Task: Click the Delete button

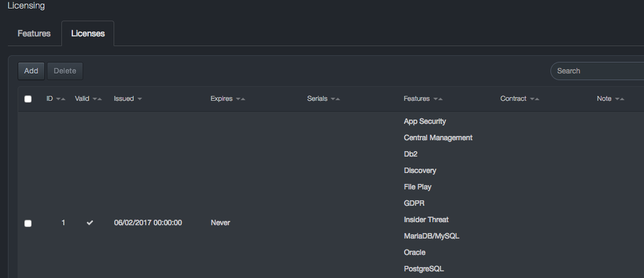Action: click(65, 71)
